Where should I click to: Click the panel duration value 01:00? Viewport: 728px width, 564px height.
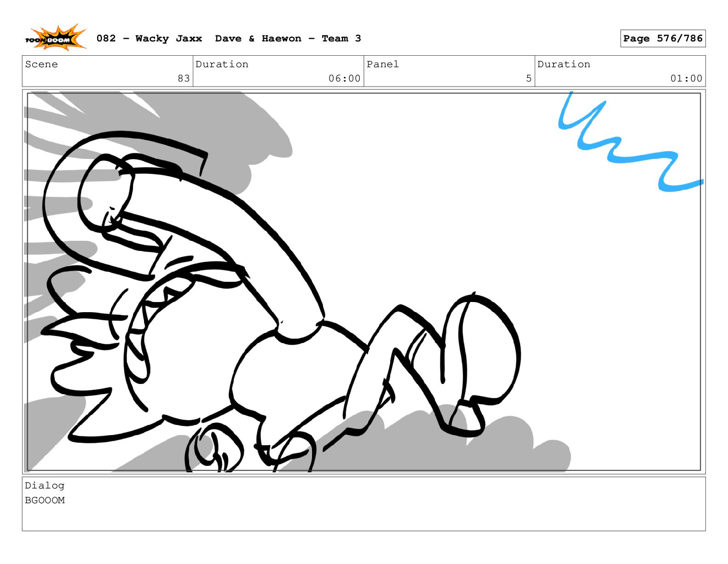point(686,78)
